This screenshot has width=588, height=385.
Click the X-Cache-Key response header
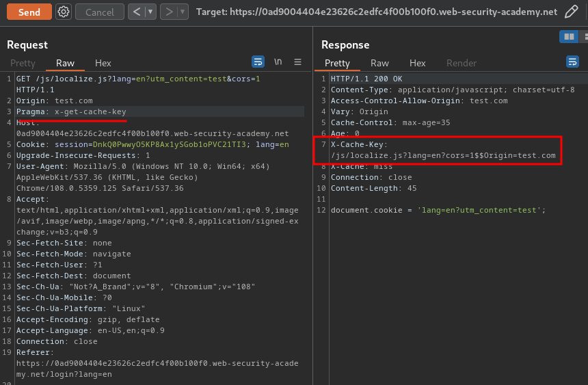coord(443,150)
